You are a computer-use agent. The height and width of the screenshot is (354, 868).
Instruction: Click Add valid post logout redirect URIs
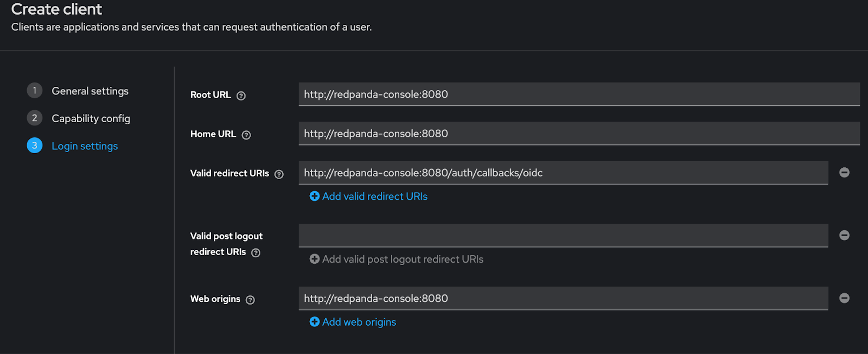click(x=397, y=260)
